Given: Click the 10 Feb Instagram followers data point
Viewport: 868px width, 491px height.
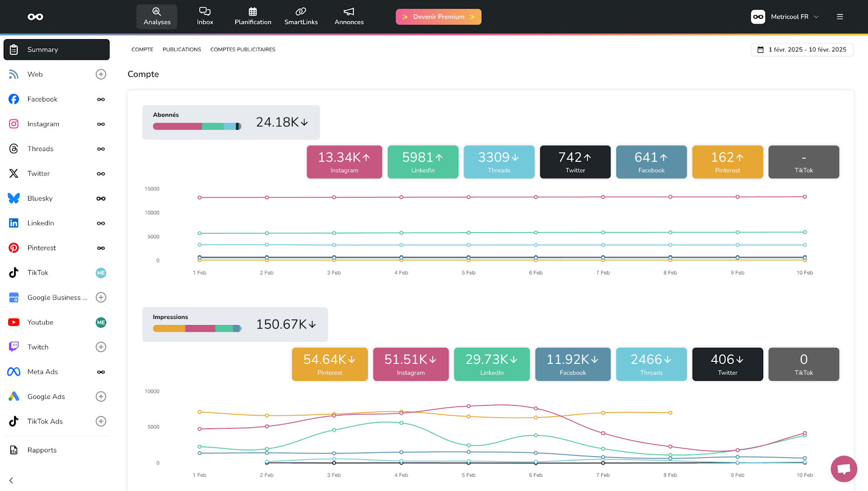Looking at the screenshot, I should [805, 197].
